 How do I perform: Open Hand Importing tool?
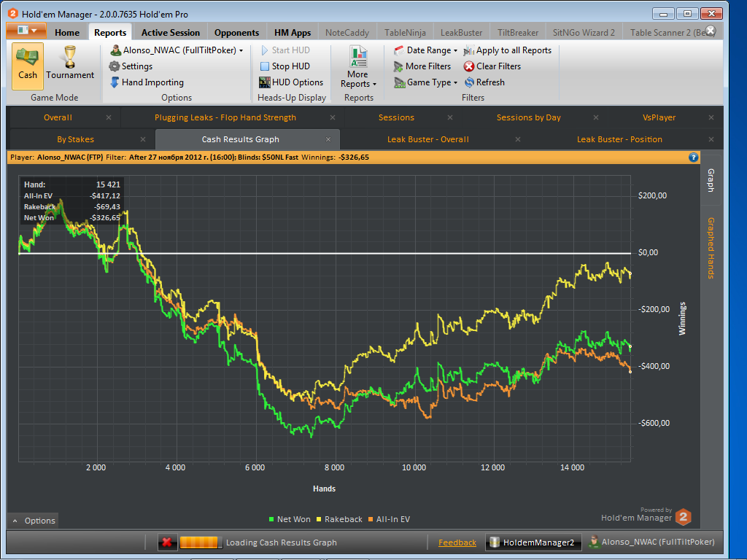(x=147, y=82)
